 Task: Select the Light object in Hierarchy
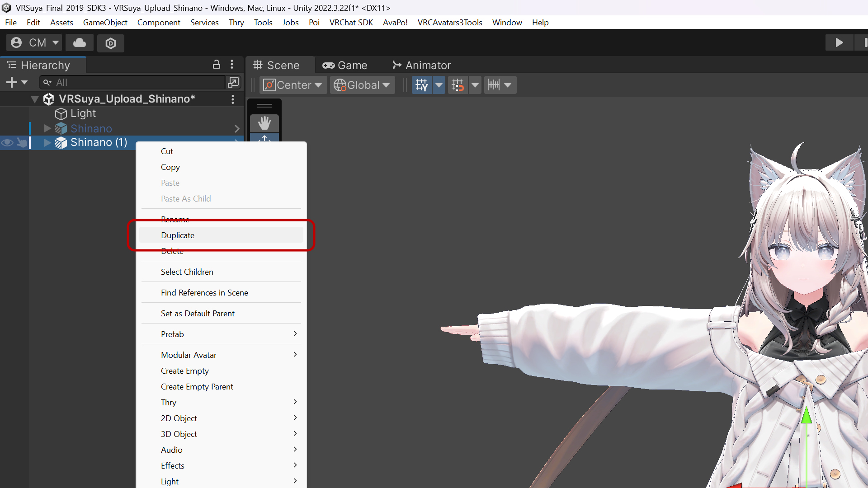click(x=83, y=113)
